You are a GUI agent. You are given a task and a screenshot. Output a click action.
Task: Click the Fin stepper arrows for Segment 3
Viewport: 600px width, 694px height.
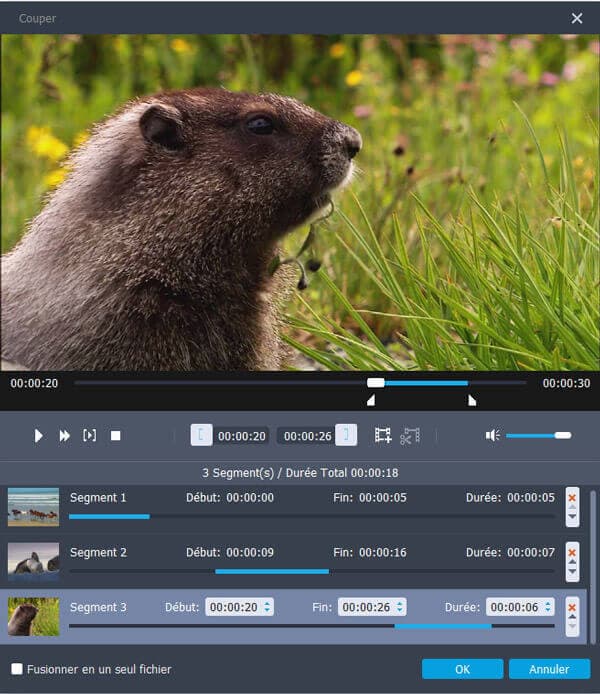click(400, 607)
